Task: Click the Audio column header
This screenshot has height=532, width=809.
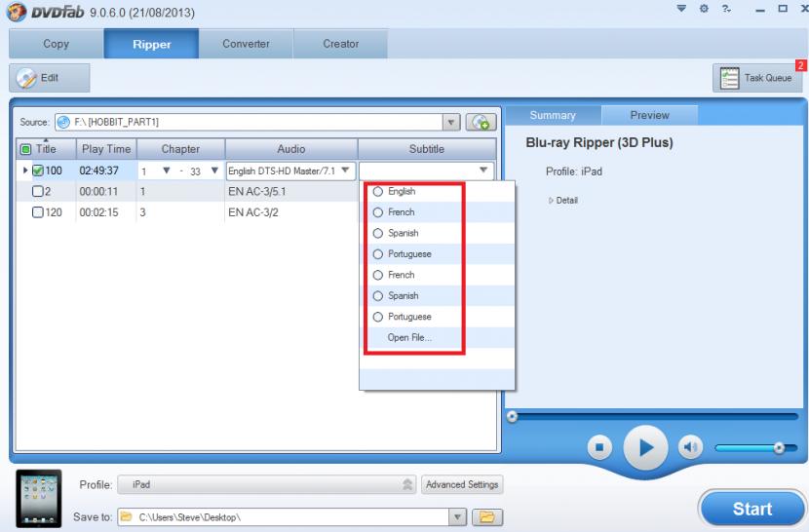Action: click(x=291, y=149)
